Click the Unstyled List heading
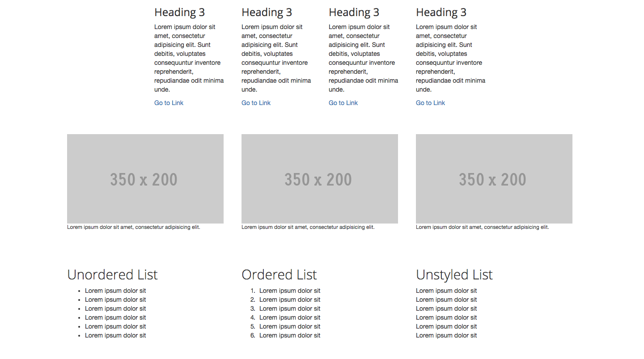Screen dimensions: 644x359 tap(454, 275)
